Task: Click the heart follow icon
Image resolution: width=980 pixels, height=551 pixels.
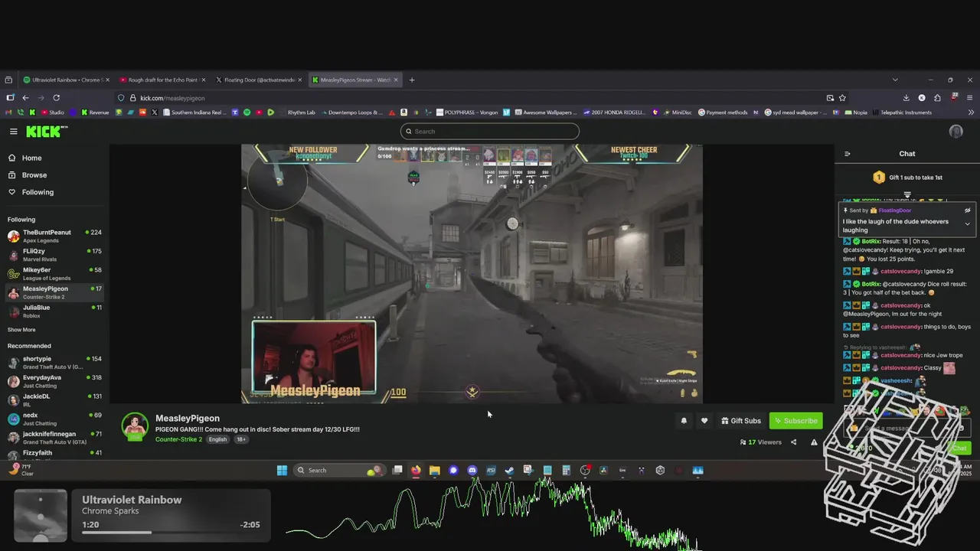Action: point(704,420)
